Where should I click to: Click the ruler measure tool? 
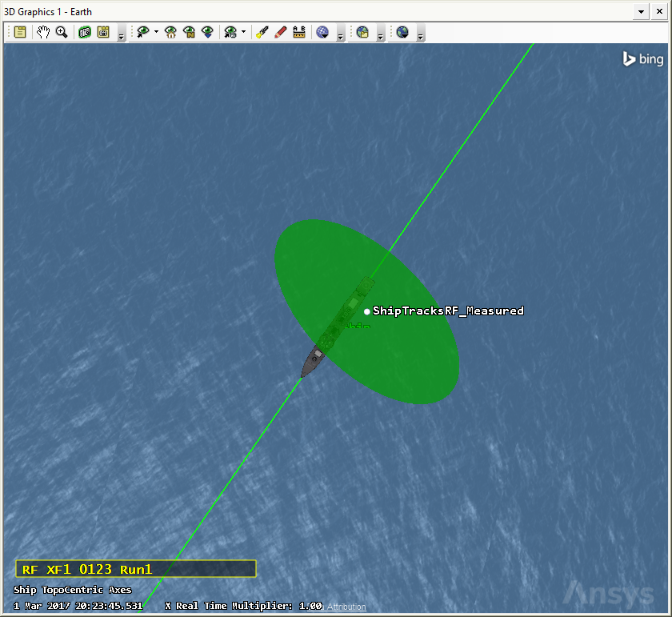tap(299, 32)
